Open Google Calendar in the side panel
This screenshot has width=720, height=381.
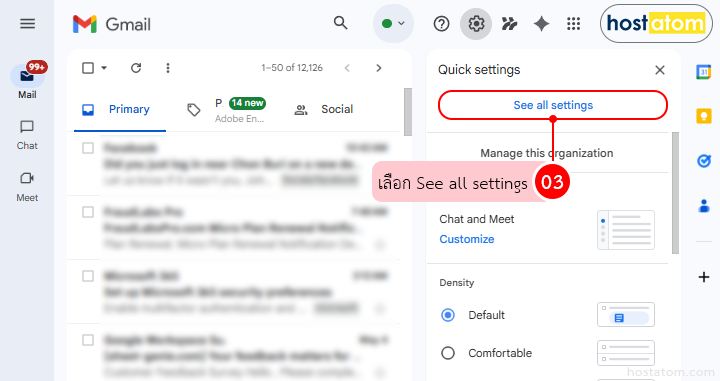(703, 72)
